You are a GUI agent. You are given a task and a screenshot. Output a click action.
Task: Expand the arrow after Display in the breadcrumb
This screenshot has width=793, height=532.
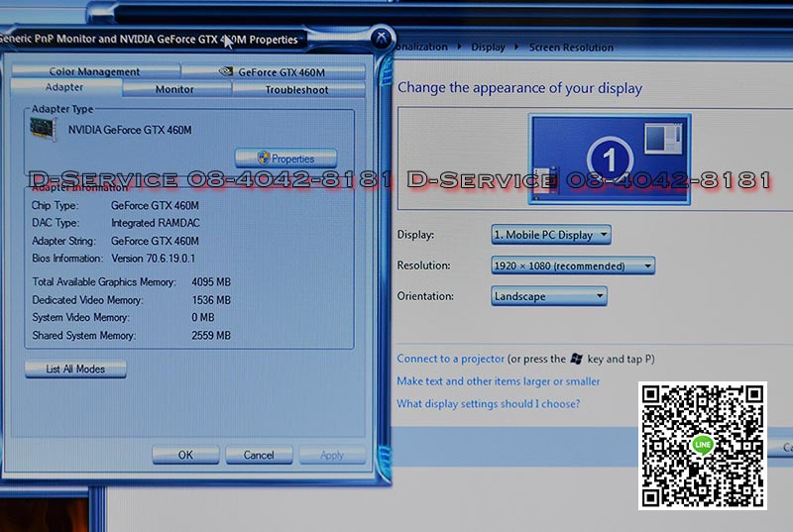(x=516, y=47)
